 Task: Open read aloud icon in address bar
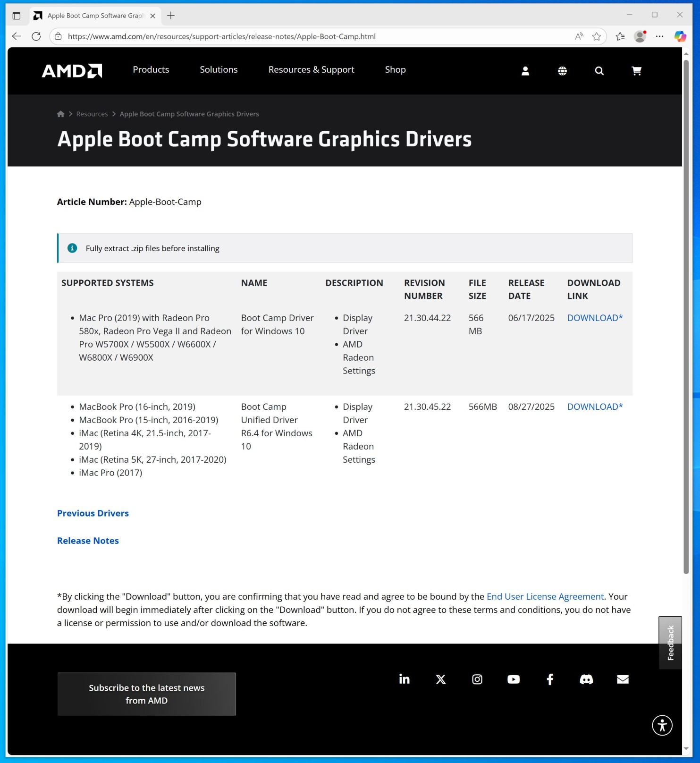point(579,36)
